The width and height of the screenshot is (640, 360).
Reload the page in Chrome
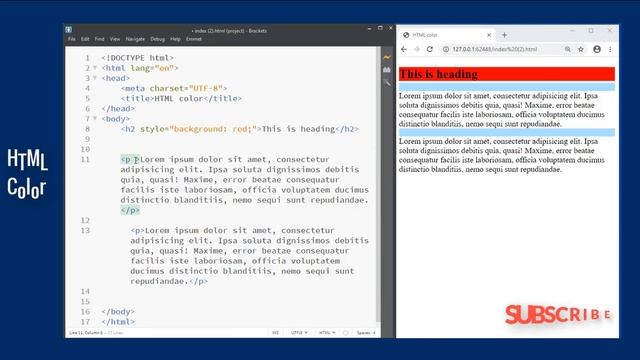430,49
